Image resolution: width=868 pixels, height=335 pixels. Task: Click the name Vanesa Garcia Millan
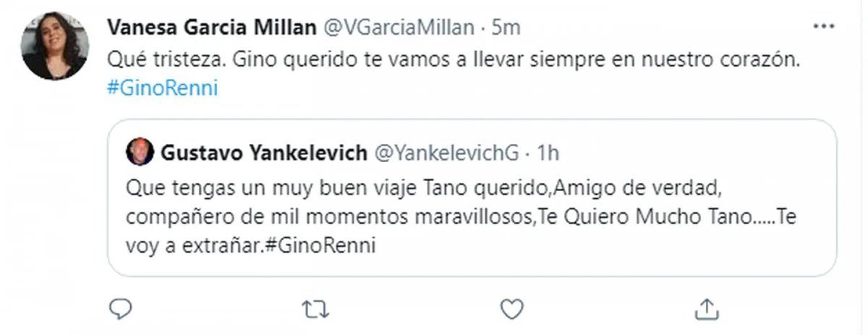point(211,28)
